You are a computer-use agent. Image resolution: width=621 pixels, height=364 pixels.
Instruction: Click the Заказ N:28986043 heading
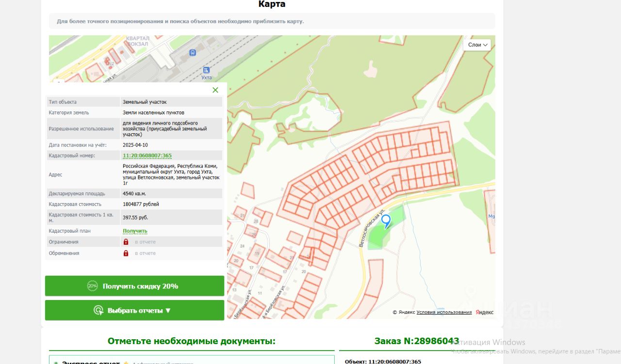pos(417,341)
